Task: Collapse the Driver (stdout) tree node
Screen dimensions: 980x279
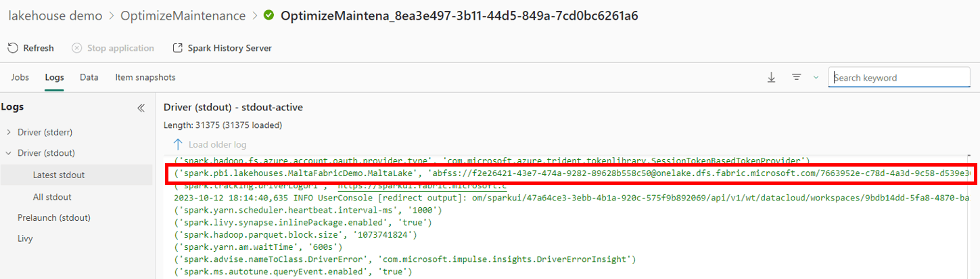Action: click(x=9, y=153)
